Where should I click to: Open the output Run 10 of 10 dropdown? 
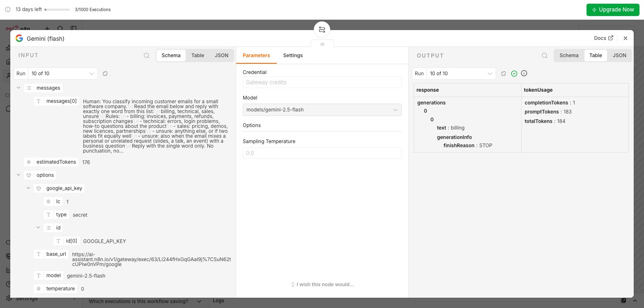pyautogui.click(x=460, y=74)
